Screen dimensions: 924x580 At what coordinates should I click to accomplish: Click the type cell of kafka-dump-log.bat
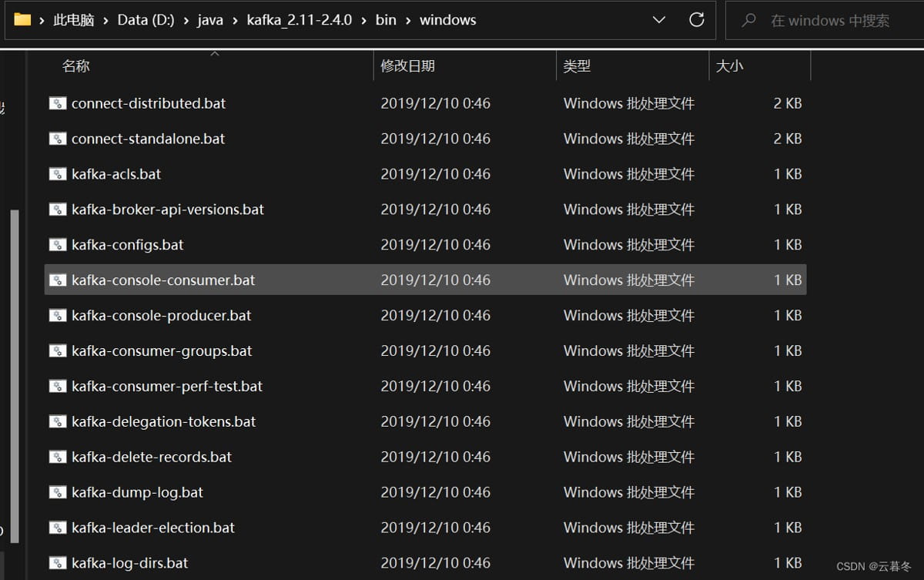coord(629,493)
